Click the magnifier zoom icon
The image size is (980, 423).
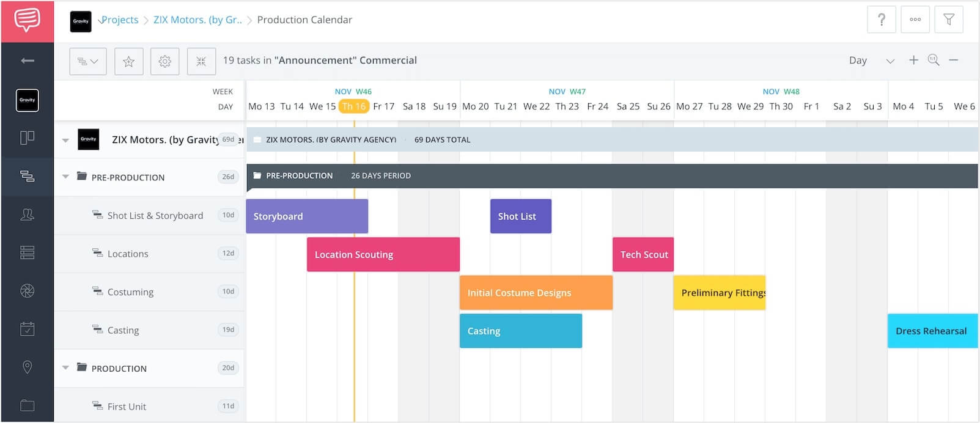[x=934, y=60]
